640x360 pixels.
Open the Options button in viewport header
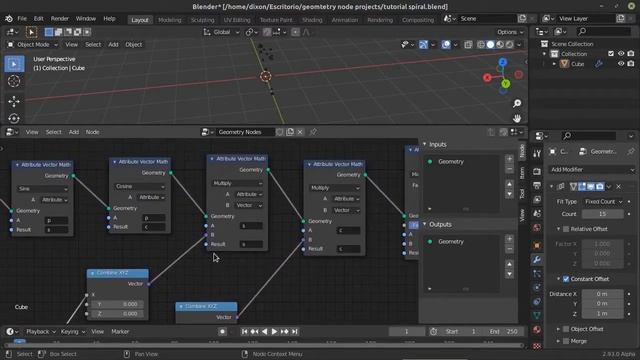(510, 32)
